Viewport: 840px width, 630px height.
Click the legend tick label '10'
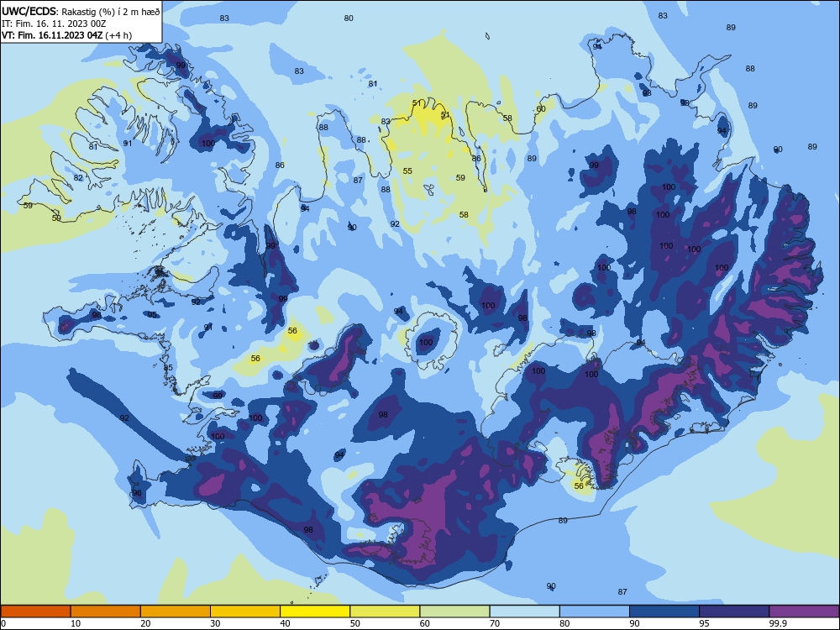point(76,623)
